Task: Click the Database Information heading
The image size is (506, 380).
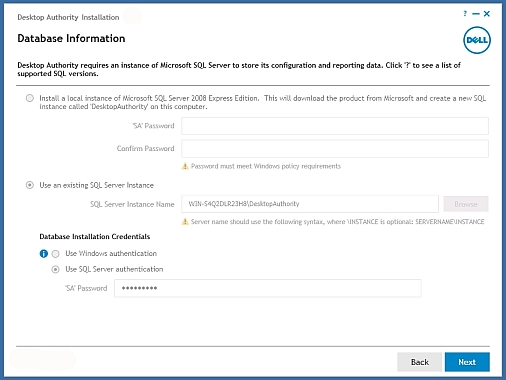Action: (71, 38)
